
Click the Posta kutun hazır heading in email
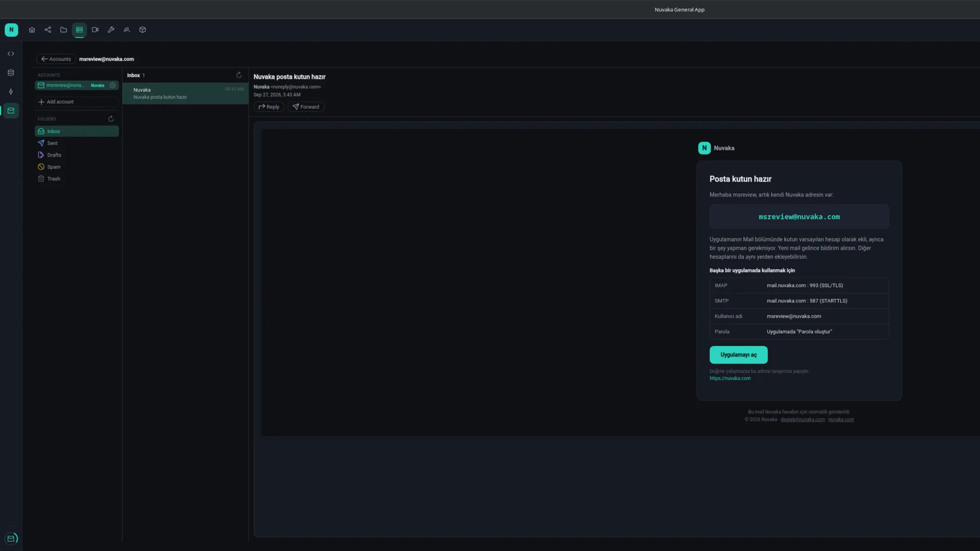pos(740,179)
